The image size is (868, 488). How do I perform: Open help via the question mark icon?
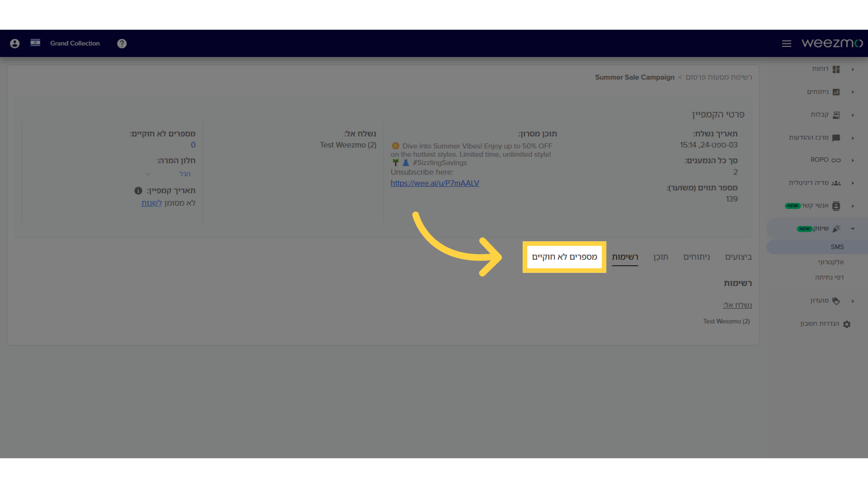122,43
